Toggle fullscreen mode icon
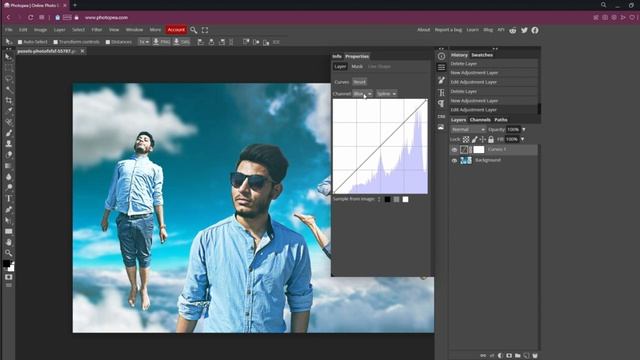640x360 pixels. [205, 30]
